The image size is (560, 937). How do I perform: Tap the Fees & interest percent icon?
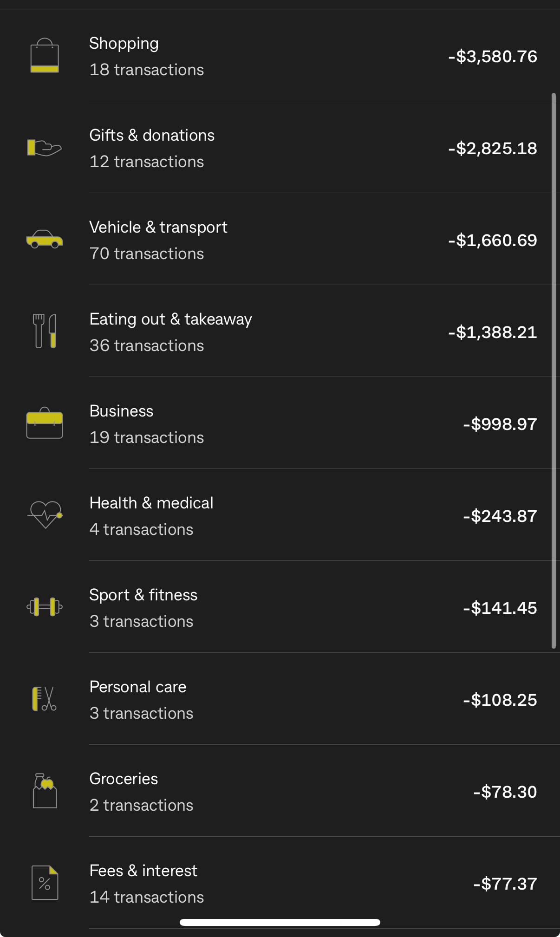point(45,883)
